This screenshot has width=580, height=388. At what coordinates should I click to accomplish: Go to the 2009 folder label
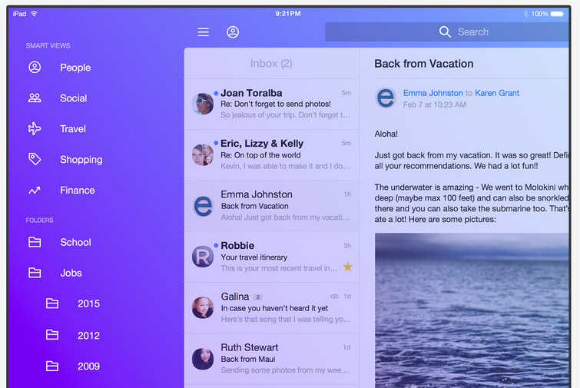[88, 367]
